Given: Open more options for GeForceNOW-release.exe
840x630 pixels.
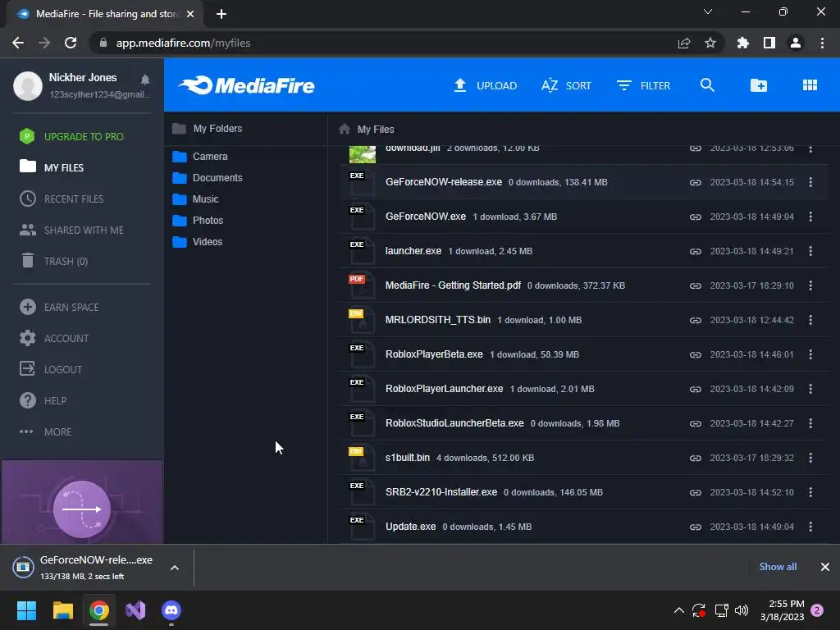Looking at the screenshot, I should (810, 182).
